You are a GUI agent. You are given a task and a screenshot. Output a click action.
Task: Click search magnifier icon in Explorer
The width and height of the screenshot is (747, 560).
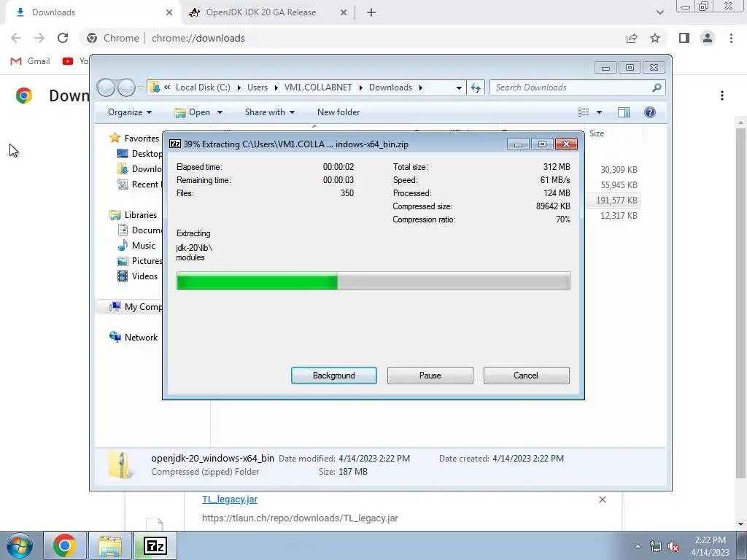(x=657, y=87)
